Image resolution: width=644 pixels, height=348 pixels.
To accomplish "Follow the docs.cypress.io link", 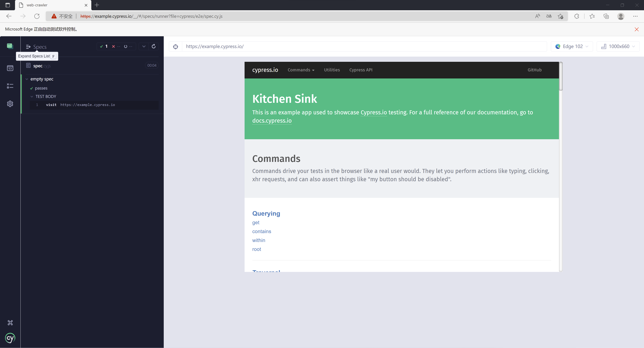I will pyautogui.click(x=272, y=121).
